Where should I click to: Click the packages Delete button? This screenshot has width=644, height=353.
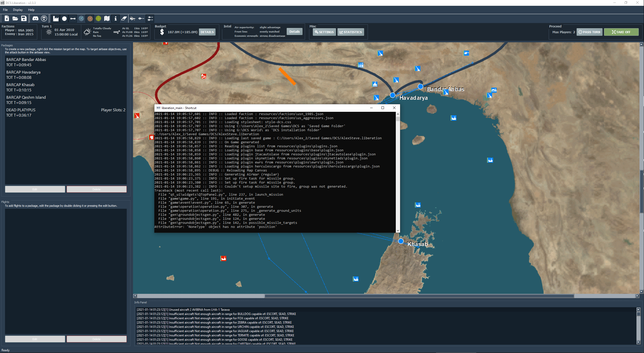[x=97, y=189]
